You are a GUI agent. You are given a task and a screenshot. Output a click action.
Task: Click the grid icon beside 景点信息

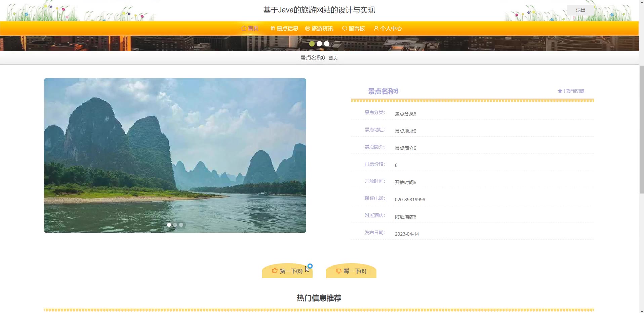(x=273, y=28)
